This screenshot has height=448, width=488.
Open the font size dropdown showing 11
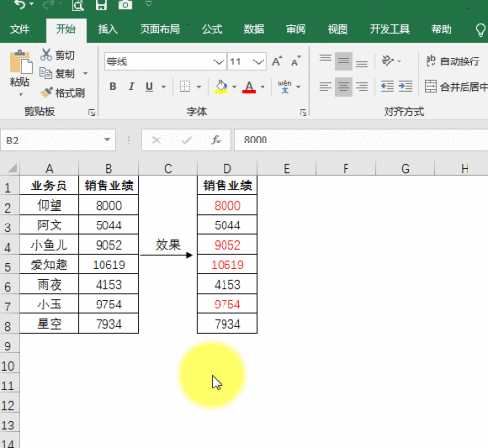pyautogui.click(x=259, y=61)
